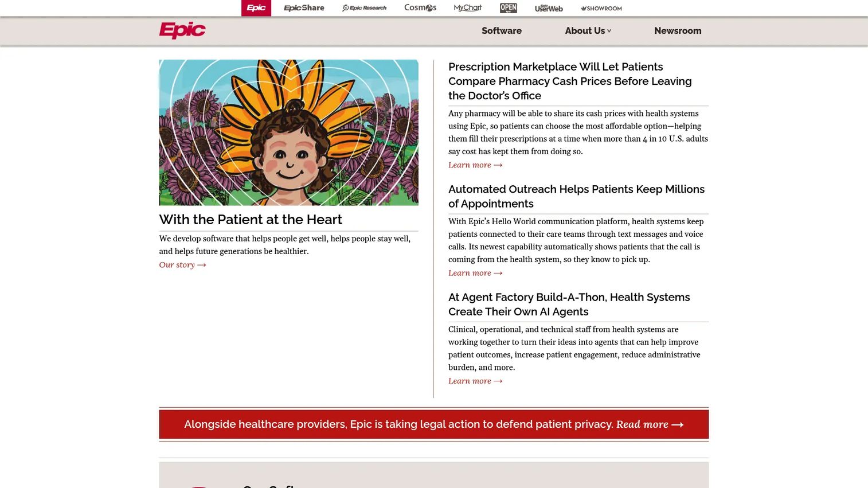The image size is (868, 488).
Task: Learn more about the Prescription Marketplace
Action: click(x=475, y=165)
